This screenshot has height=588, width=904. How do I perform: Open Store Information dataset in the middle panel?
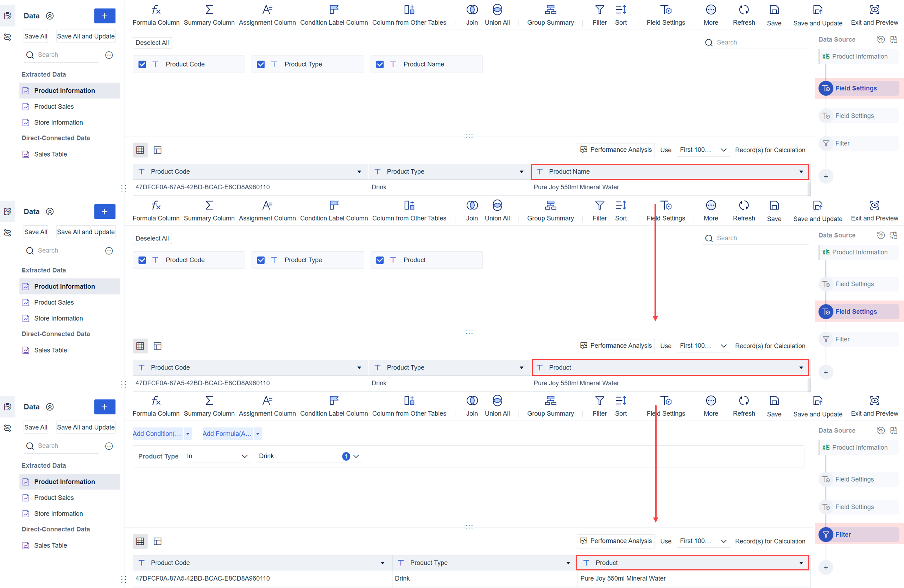pyautogui.click(x=58, y=318)
